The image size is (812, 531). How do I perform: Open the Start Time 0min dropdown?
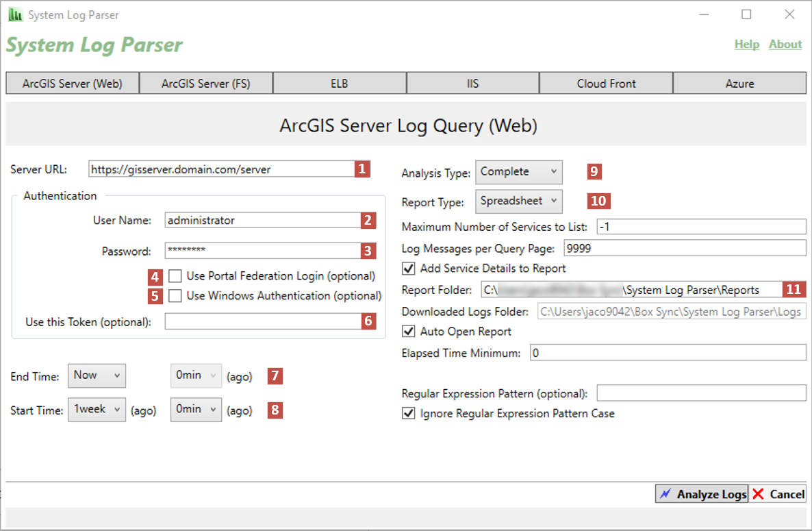click(196, 410)
